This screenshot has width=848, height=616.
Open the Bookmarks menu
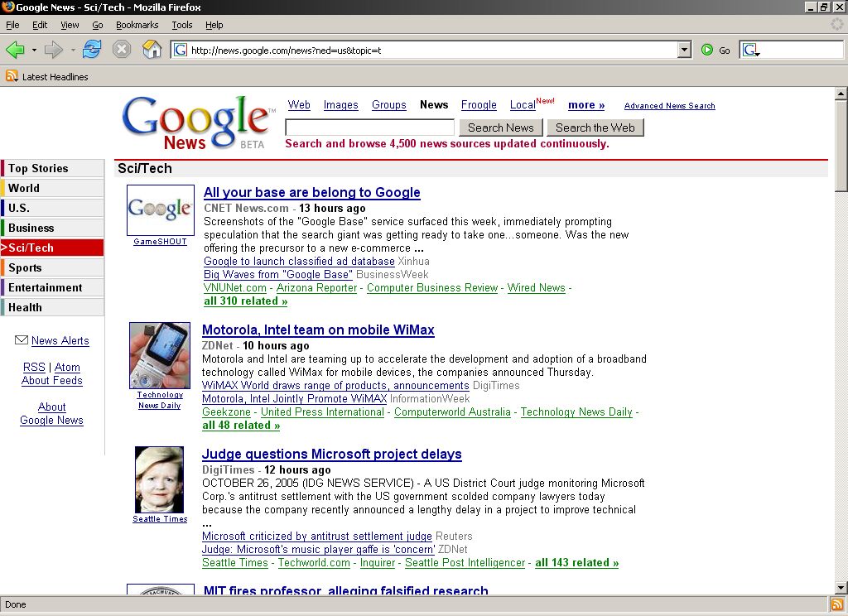click(137, 25)
